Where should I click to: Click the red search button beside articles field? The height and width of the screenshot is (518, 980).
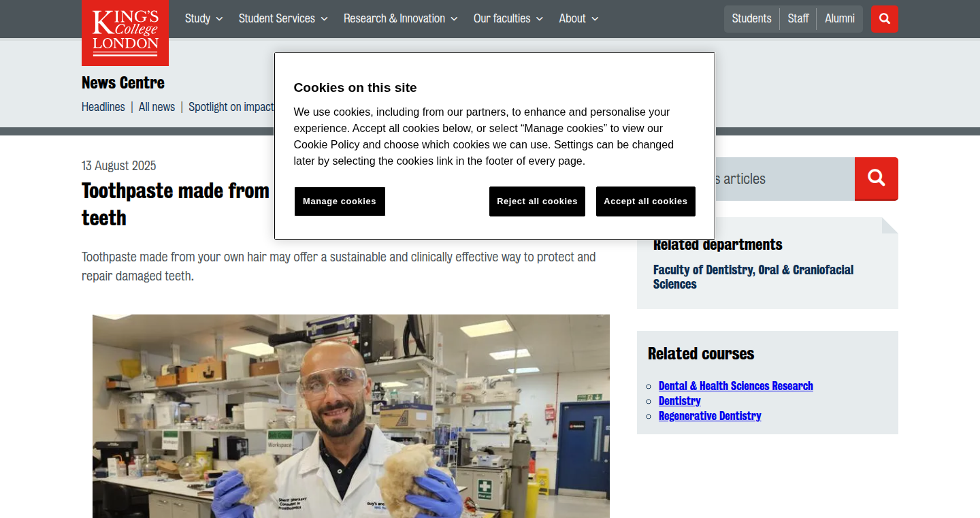[877, 179]
